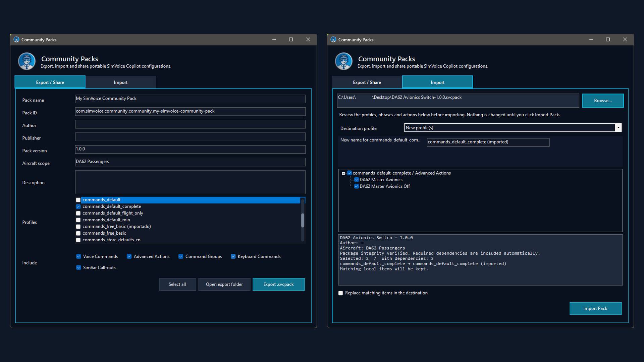This screenshot has height=362, width=644.
Task: Click the pilot avatar logo in left window
Action: click(x=27, y=61)
